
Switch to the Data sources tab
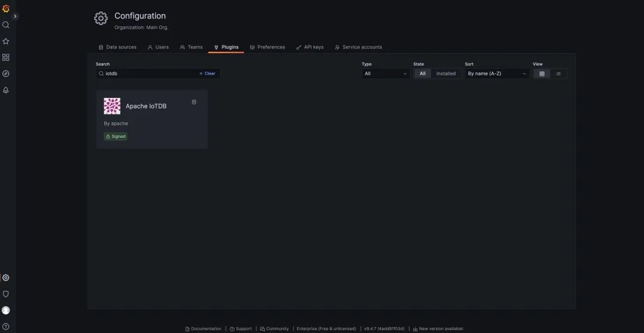point(117,47)
